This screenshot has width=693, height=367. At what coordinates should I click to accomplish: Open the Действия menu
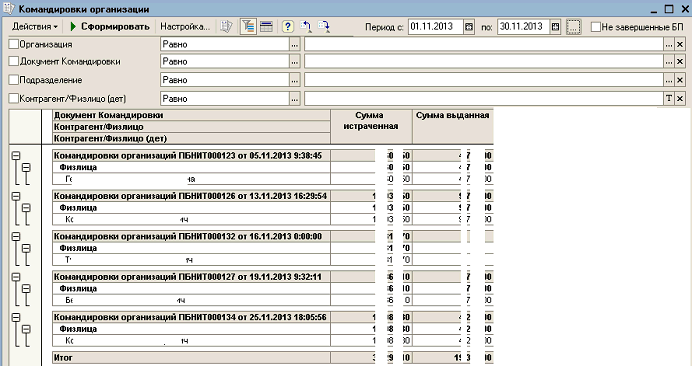point(34,27)
